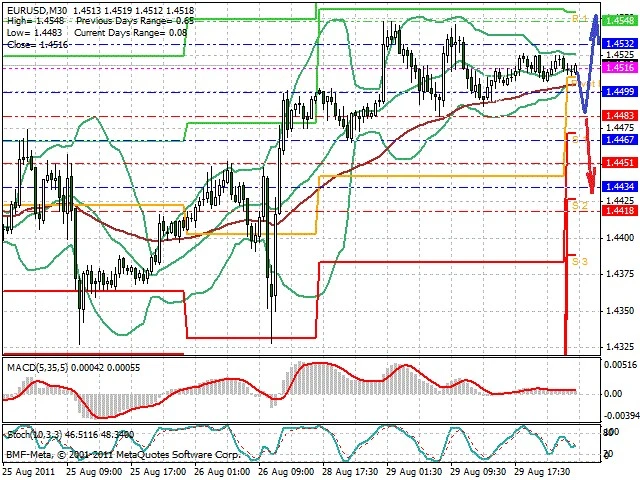Click the red 1.4451 price level tag
Screen dimensions: 640x480
(621, 163)
